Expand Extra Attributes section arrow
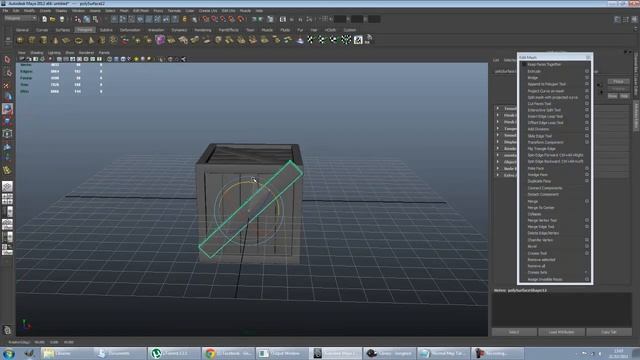This screenshot has width=640, height=360. pyautogui.click(x=498, y=175)
